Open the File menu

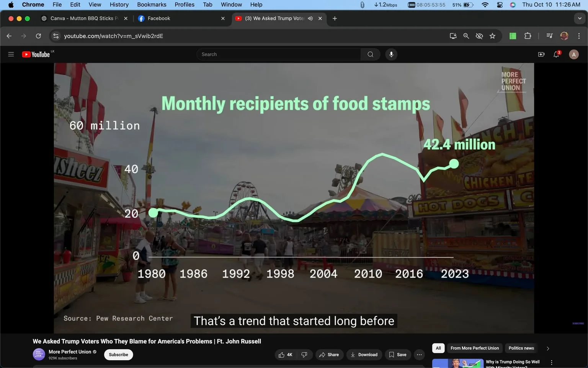pos(57,5)
